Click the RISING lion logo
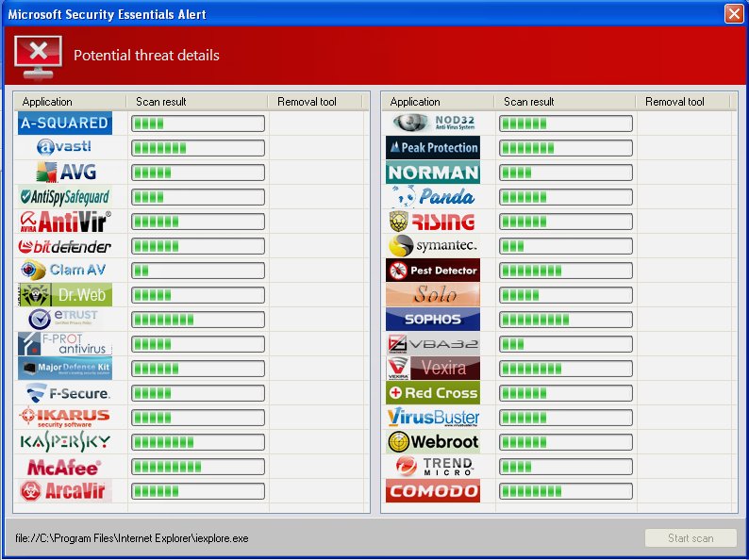 tap(432, 222)
